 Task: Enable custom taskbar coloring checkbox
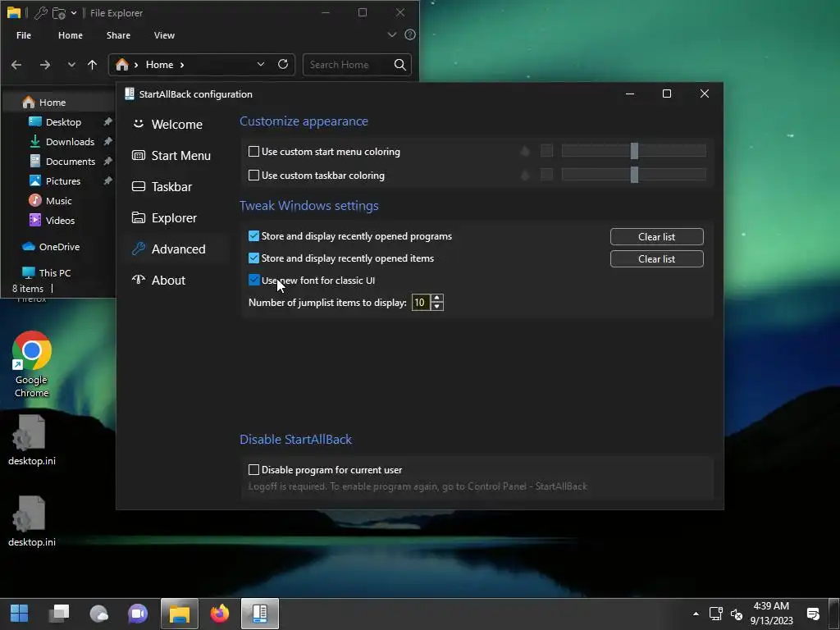pyautogui.click(x=254, y=176)
